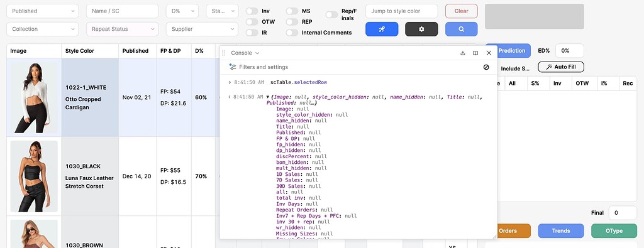Viewport: 644px width, 248px height.
Task: Click the OType button
Action: [614, 231]
